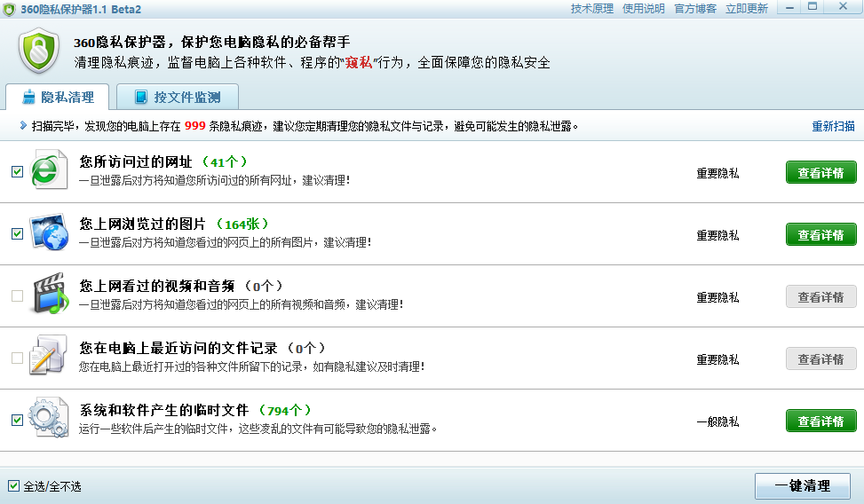Viewport: 864px width, 504px height.
Task: Uncheck the temporary files (794个) checkbox
Action: click(x=17, y=421)
